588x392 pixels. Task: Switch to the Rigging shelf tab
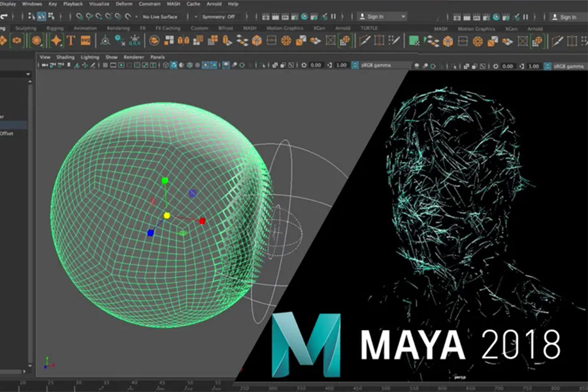coord(55,28)
